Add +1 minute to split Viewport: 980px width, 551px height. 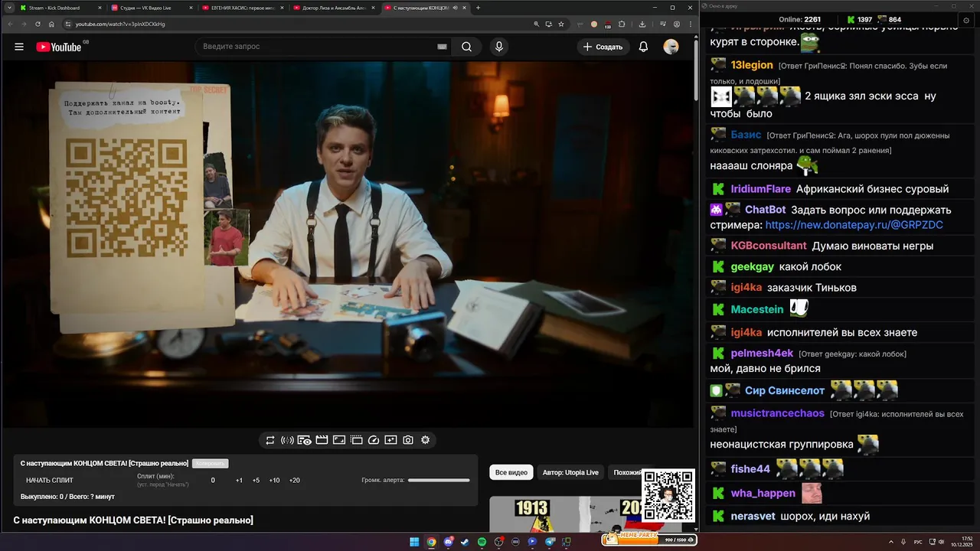(x=239, y=481)
